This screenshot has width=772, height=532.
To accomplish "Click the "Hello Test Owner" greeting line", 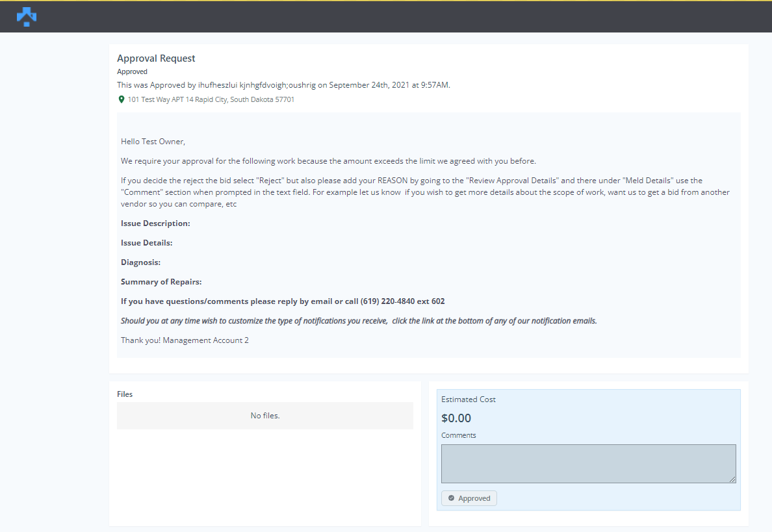I will (153, 141).
